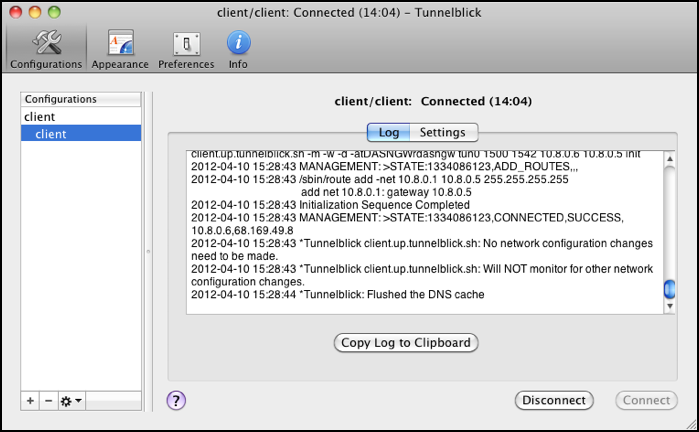
Task: Open the Configurations toolbar pane
Action: (x=46, y=49)
